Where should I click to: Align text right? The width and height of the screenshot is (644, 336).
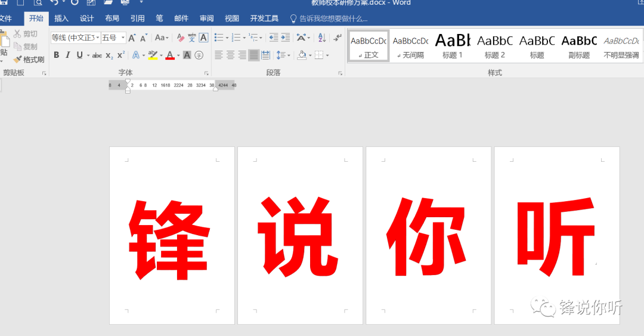[x=242, y=55]
